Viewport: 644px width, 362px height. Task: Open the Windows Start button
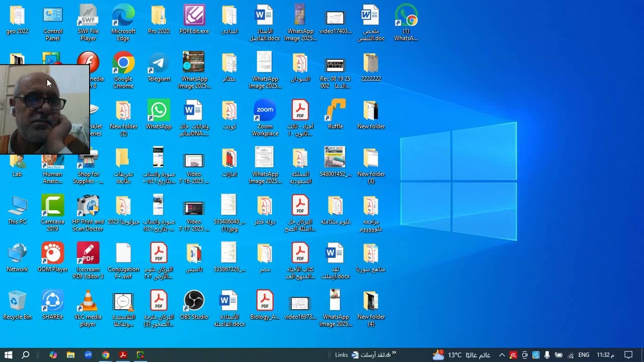9,355
